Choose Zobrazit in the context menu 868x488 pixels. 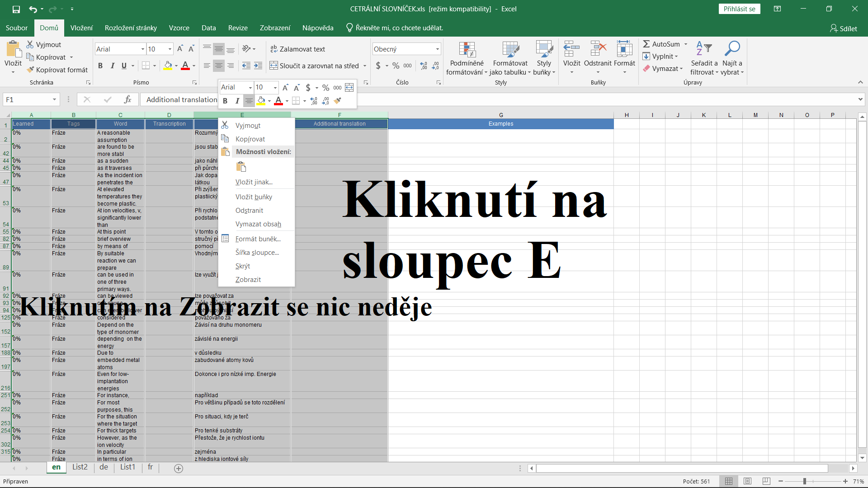(248, 280)
